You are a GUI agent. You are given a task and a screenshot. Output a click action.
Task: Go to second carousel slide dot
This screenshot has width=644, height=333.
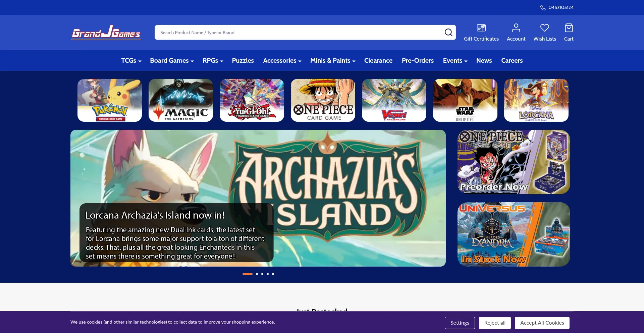pyautogui.click(x=257, y=274)
